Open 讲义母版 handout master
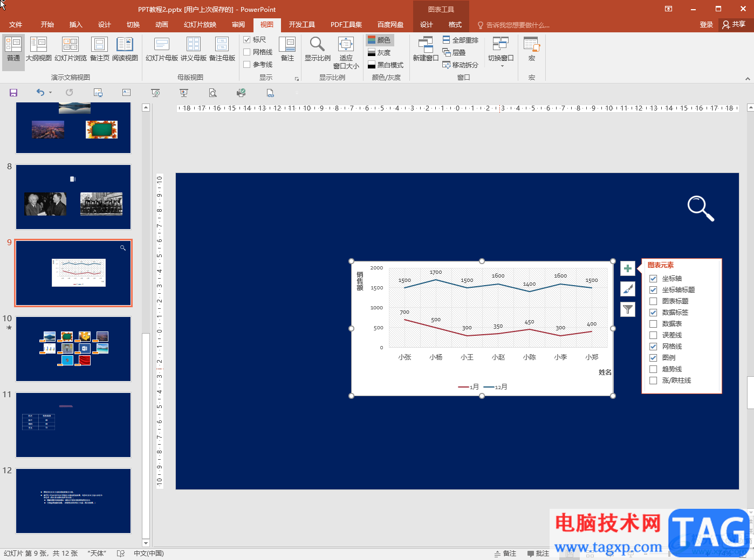The image size is (754, 560). pos(194,50)
